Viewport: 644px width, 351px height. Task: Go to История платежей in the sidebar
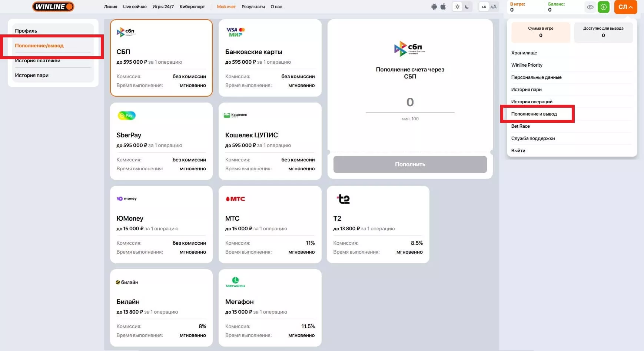point(37,61)
